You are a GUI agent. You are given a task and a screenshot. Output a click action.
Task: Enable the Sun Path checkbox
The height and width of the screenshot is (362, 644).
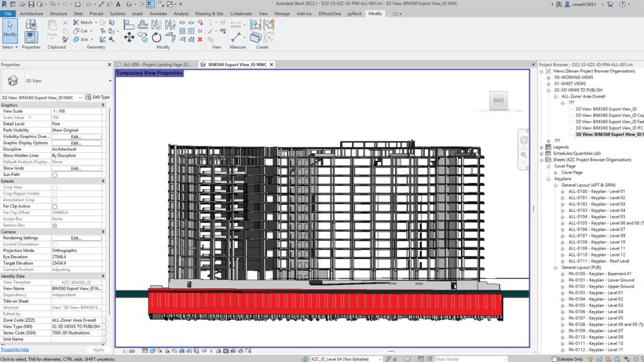[55, 175]
